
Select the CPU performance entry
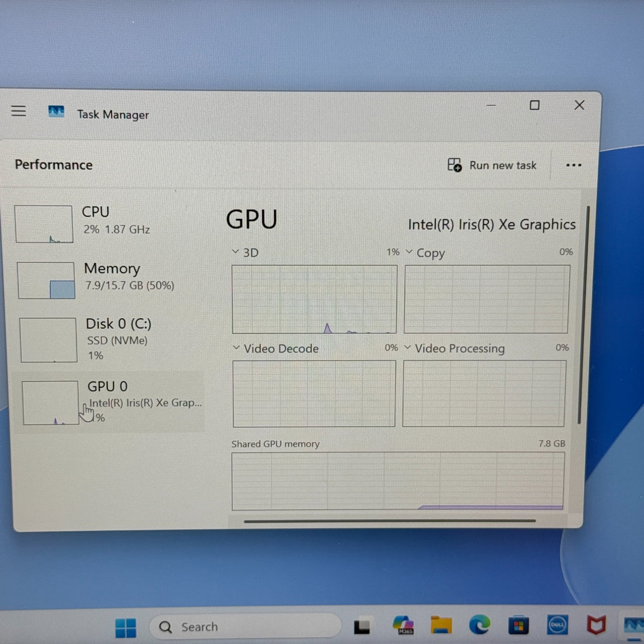(x=107, y=223)
